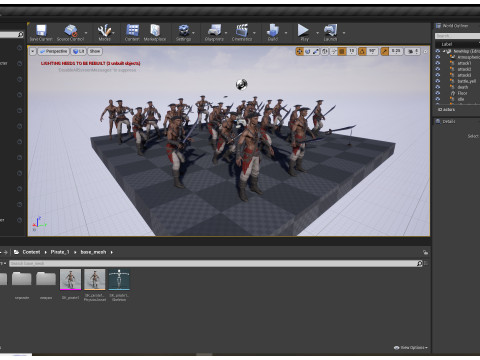
Task: Toggle scale snapping in viewport
Action: (x=385, y=51)
